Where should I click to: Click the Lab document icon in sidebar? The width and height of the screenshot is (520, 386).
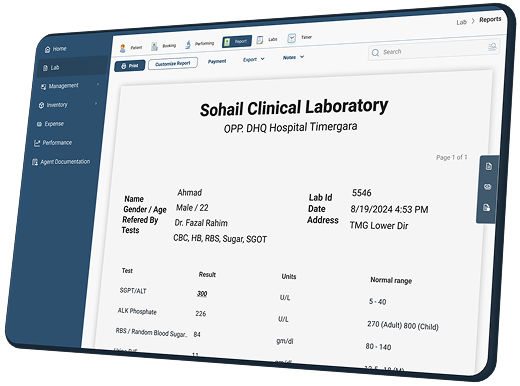45,68
